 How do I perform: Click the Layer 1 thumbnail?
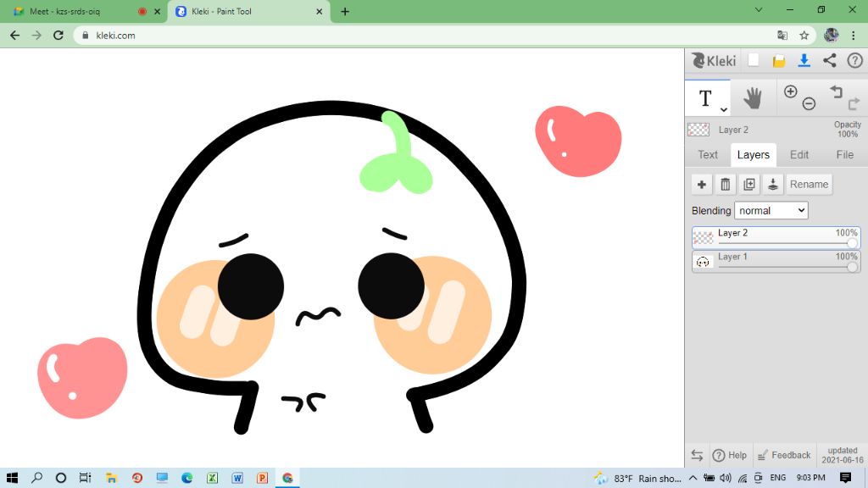703,262
